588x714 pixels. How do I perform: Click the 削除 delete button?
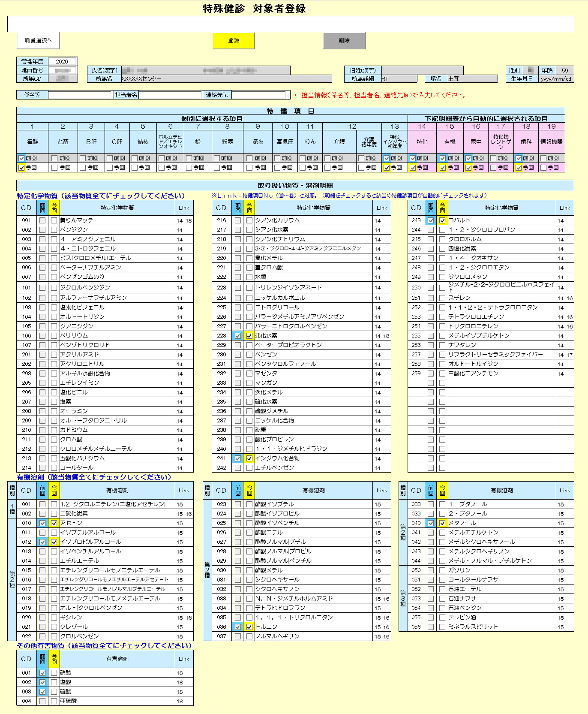[x=344, y=41]
